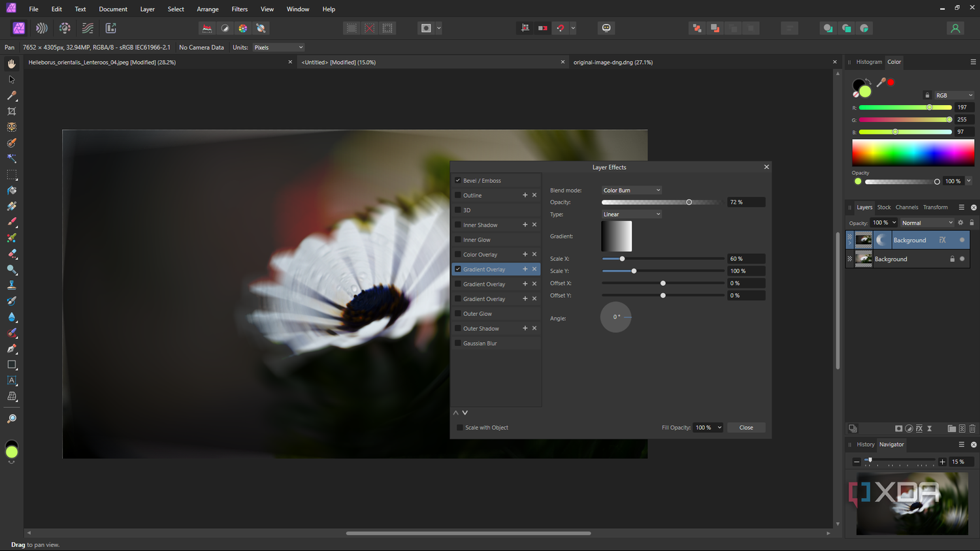Open the Fill Opacity dropdown
980x551 pixels.
708,428
